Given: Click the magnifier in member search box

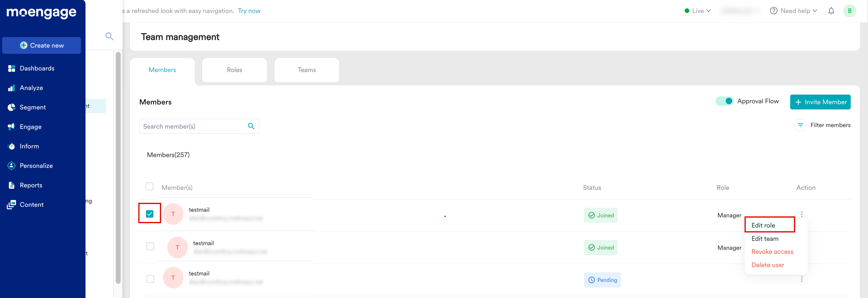Looking at the screenshot, I should click(251, 126).
